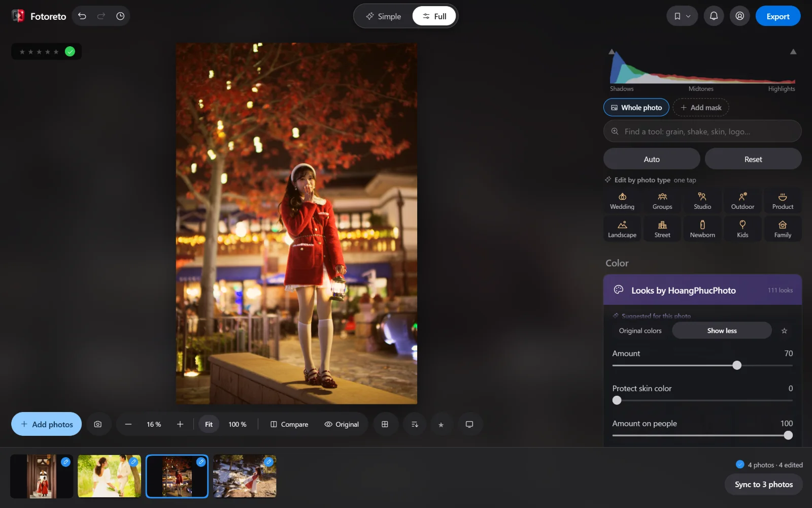Click the Add photos button
The height and width of the screenshot is (508, 812).
tap(47, 424)
